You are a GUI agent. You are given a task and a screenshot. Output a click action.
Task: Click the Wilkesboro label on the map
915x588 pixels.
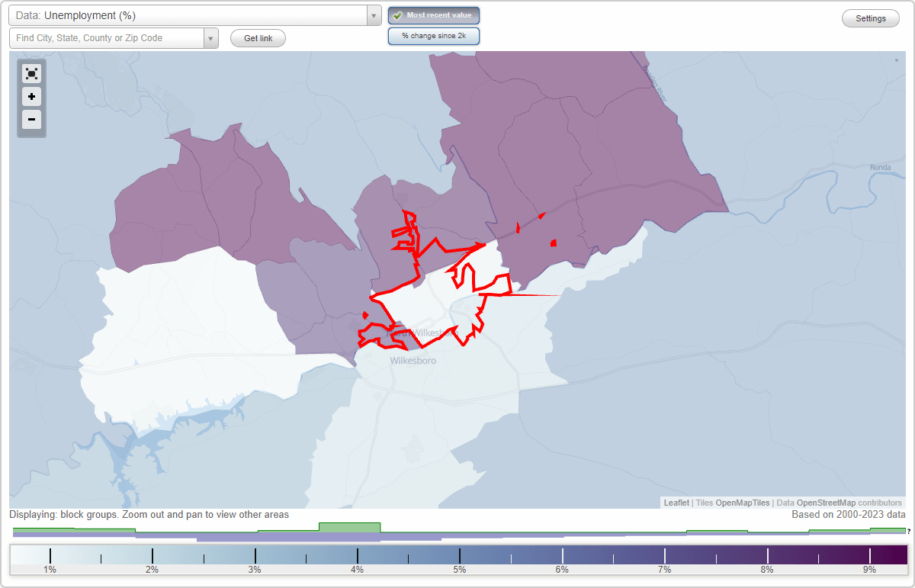click(x=413, y=360)
